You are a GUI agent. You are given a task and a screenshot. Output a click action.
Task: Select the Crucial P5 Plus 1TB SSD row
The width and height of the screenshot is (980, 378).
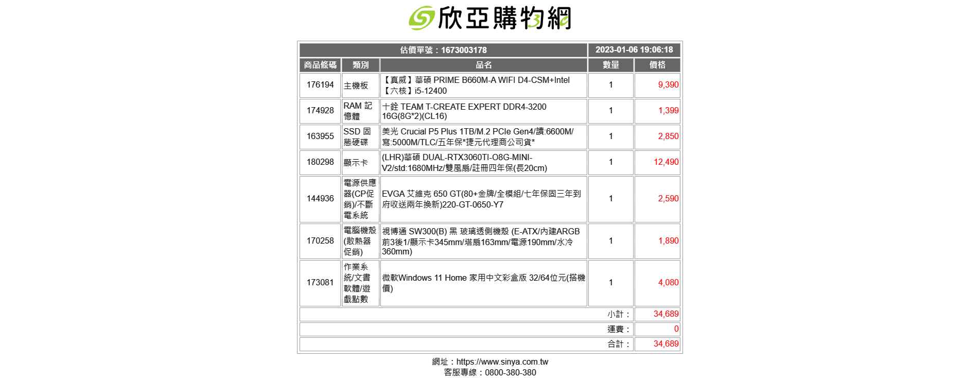coord(477,136)
